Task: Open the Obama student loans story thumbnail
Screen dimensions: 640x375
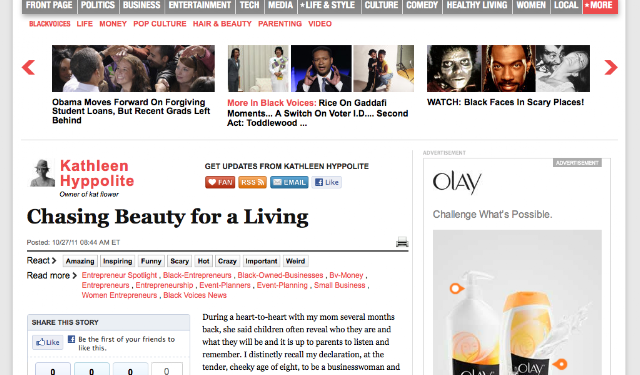Action: [133, 68]
